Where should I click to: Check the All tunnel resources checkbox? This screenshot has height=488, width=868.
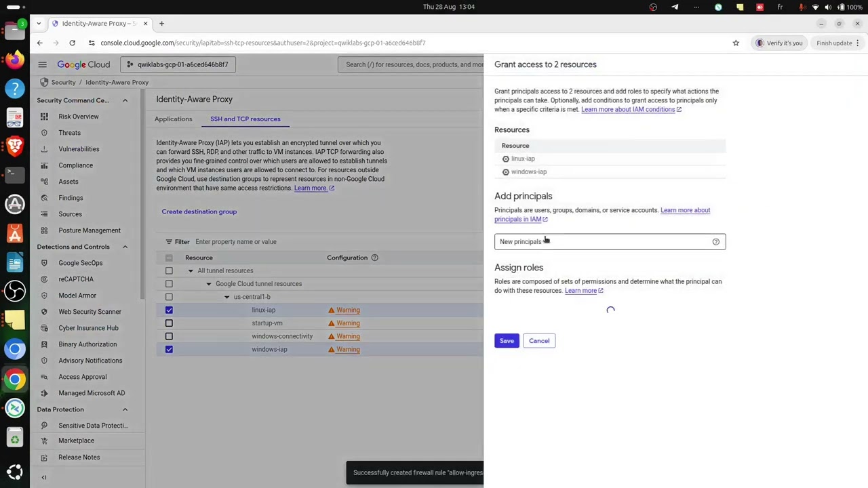[169, 270]
